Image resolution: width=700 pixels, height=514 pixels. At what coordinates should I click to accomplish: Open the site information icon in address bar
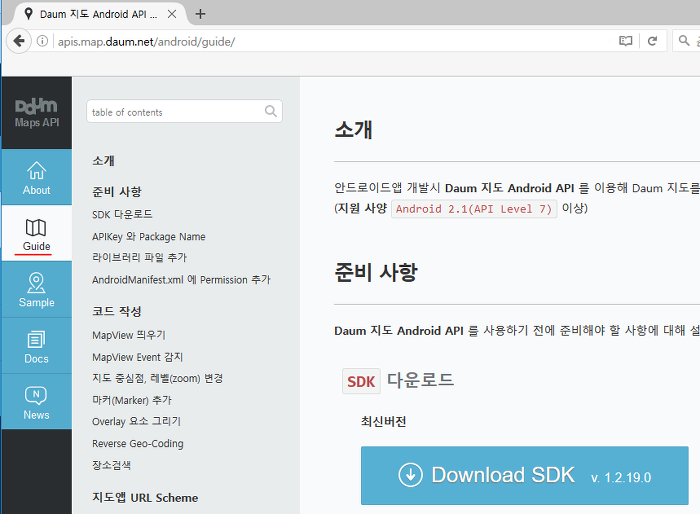tap(42, 41)
